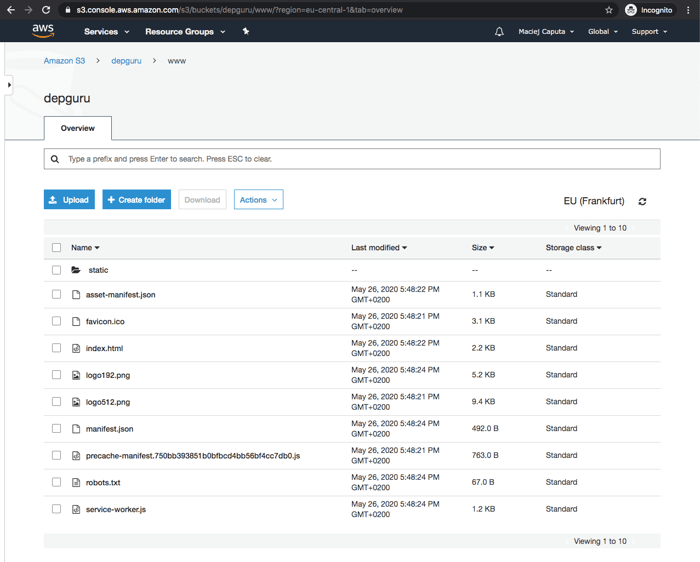Go to Amazon S3 breadcrumb link
The height and width of the screenshot is (562, 700).
click(64, 61)
